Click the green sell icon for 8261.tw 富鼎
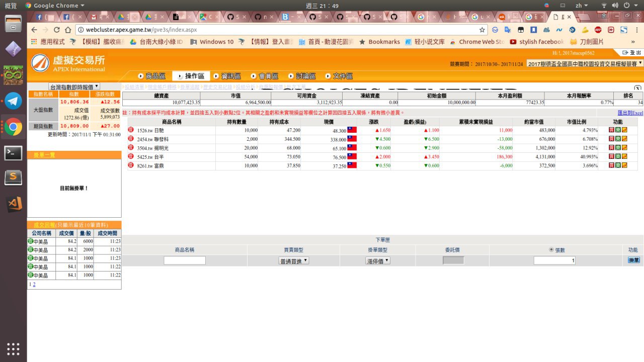 click(x=618, y=165)
